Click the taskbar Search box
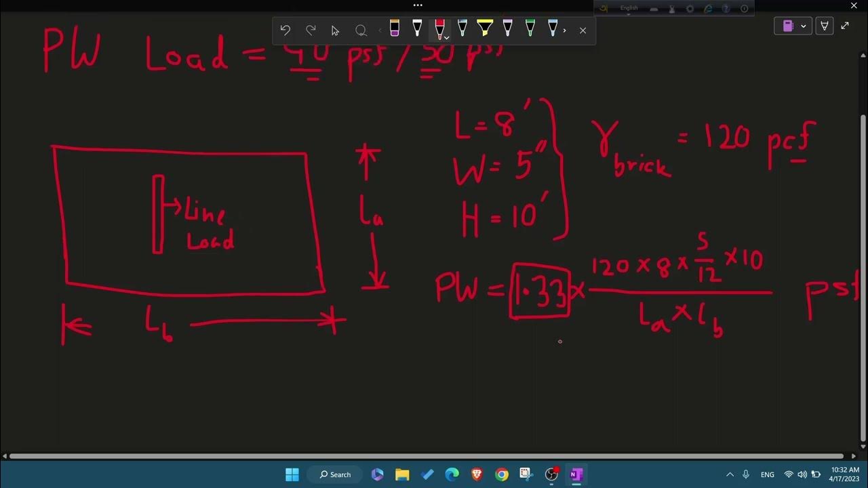 click(336, 474)
